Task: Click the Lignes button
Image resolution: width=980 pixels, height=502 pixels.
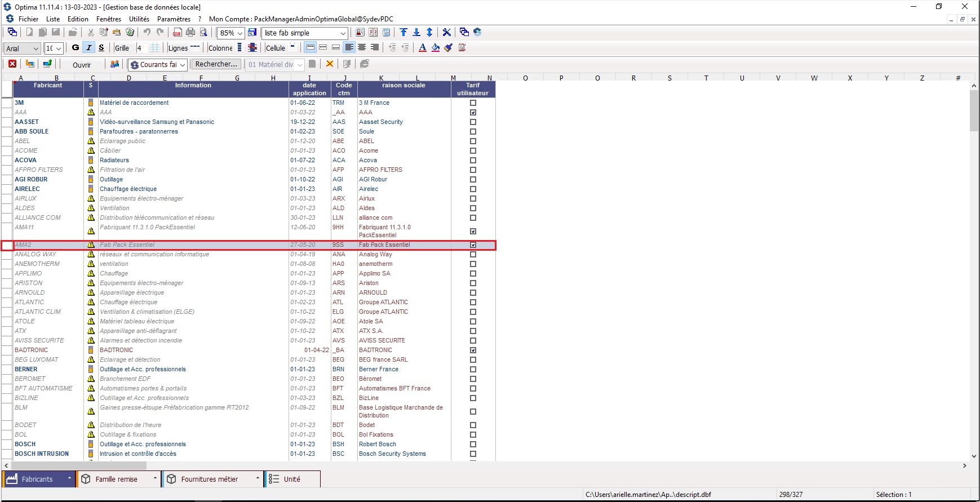Action: tap(178, 48)
